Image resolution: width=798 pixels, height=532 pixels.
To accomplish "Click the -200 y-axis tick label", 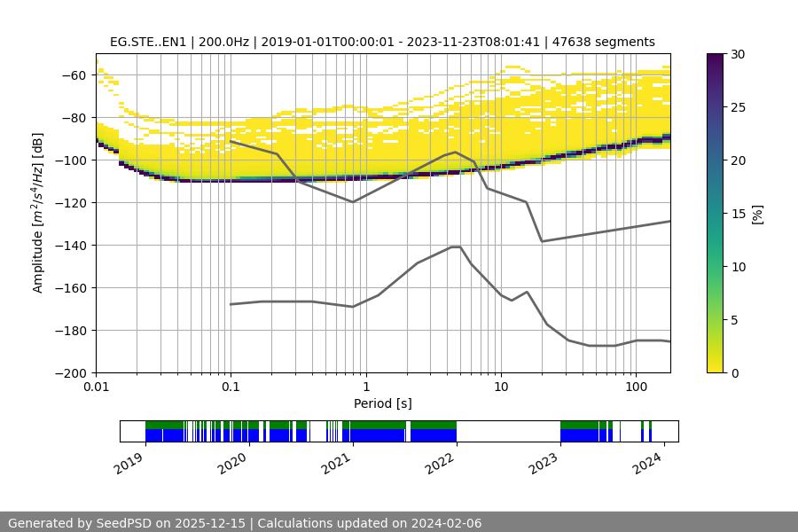I will point(72,372).
